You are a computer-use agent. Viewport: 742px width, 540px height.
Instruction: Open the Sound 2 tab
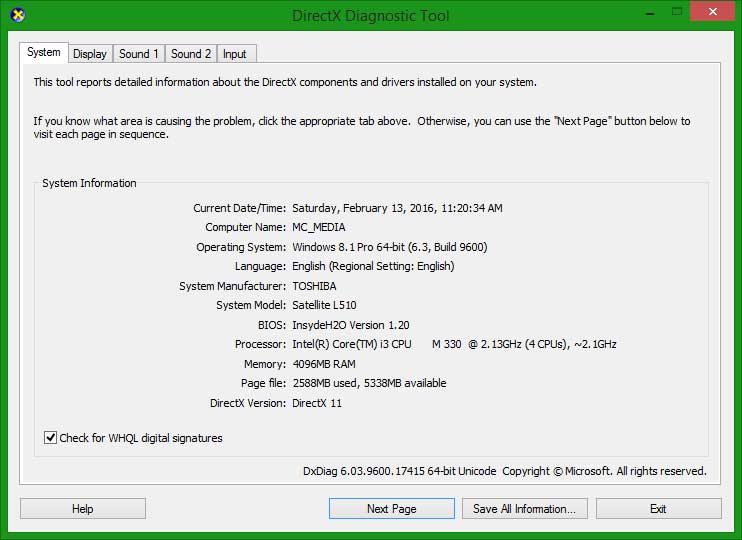pos(191,54)
